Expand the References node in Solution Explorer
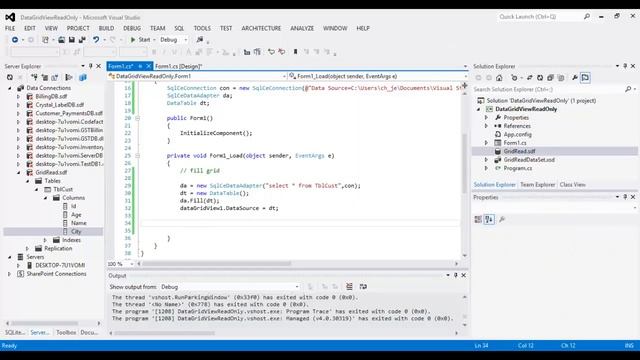 (487, 126)
